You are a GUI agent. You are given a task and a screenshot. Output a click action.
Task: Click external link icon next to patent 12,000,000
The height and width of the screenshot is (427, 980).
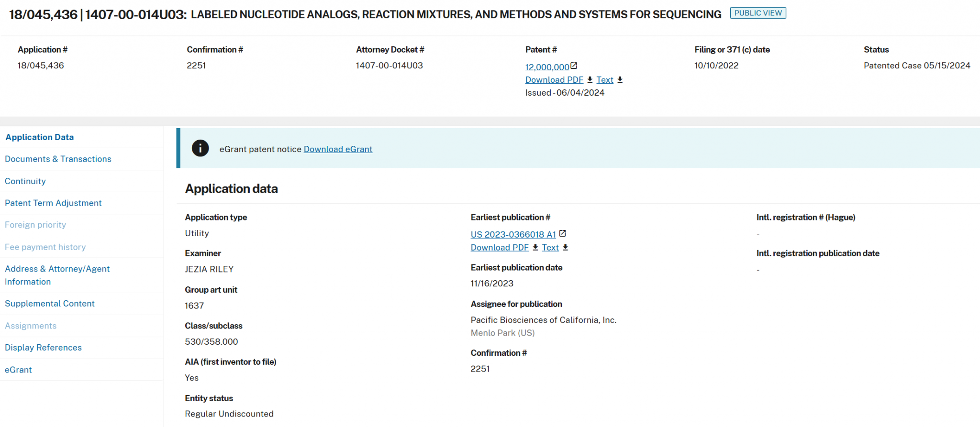coord(574,66)
